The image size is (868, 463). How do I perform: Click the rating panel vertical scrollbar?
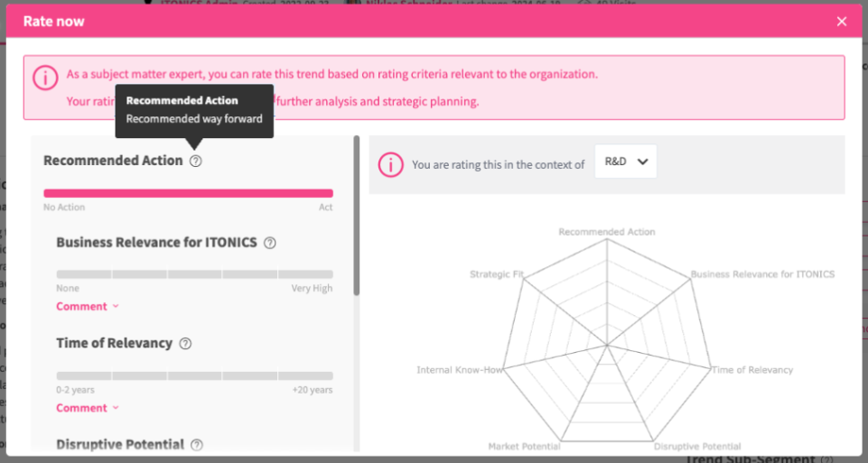click(356, 217)
